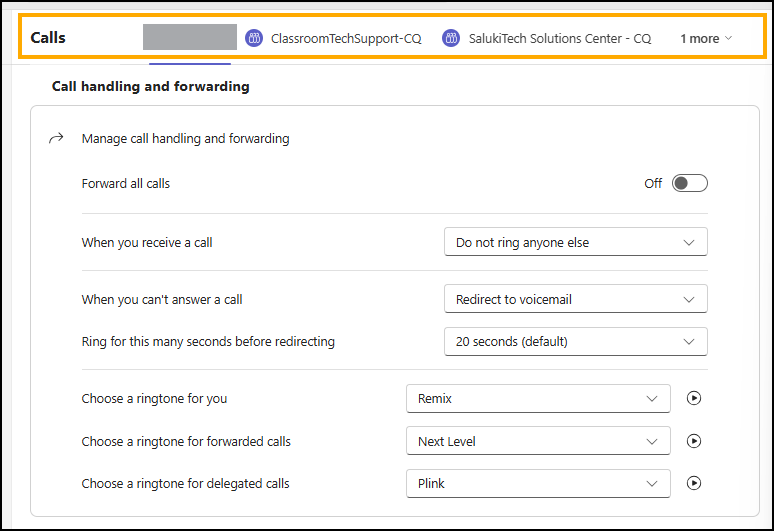The height and width of the screenshot is (531, 774).
Task: Play the Next Level ringtone preview
Action: click(694, 441)
